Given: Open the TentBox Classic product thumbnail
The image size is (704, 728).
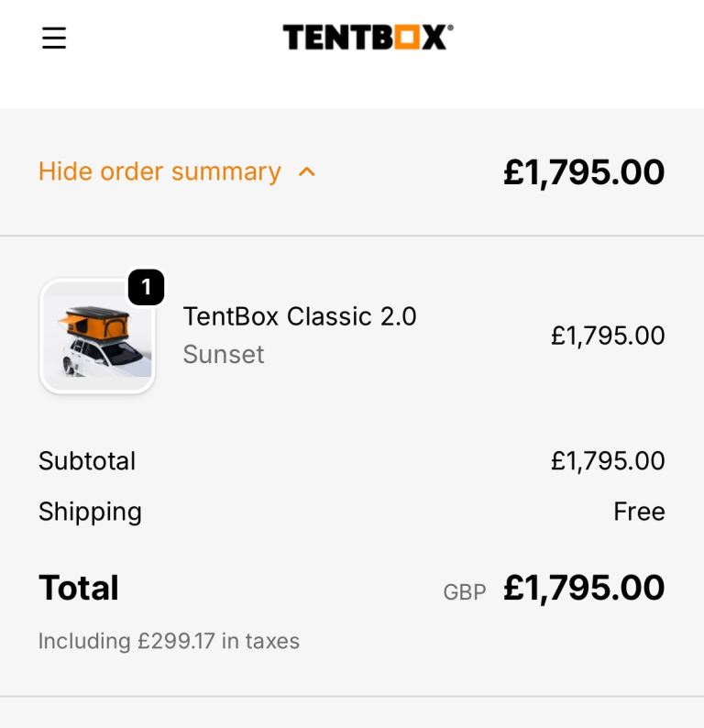Looking at the screenshot, I should (97, 336).
